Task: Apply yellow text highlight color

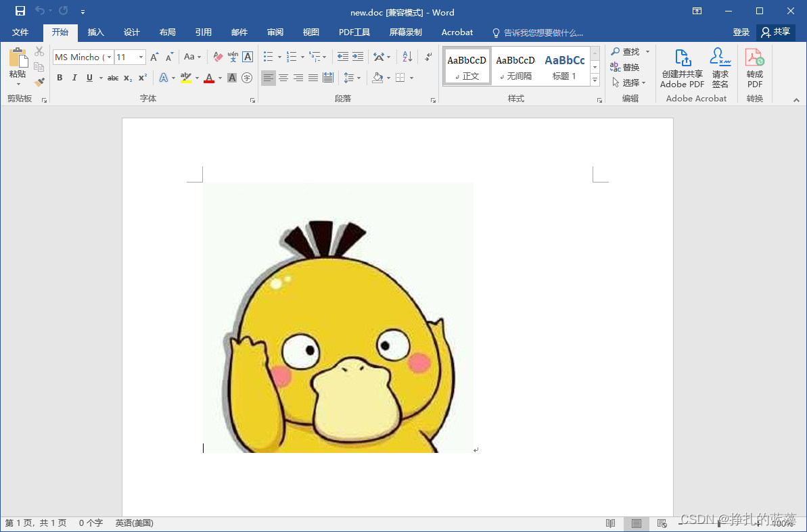Action: (186, 78)
